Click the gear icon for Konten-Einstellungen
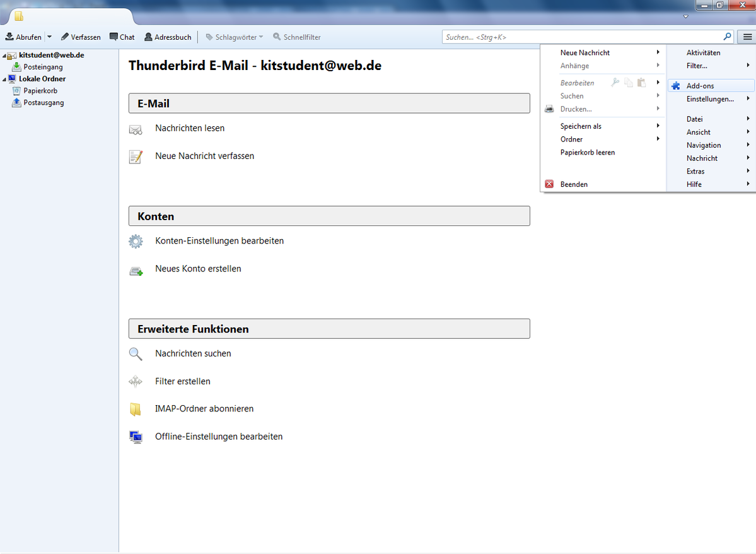This screenshot has width=756, height=554. (136, 241)
